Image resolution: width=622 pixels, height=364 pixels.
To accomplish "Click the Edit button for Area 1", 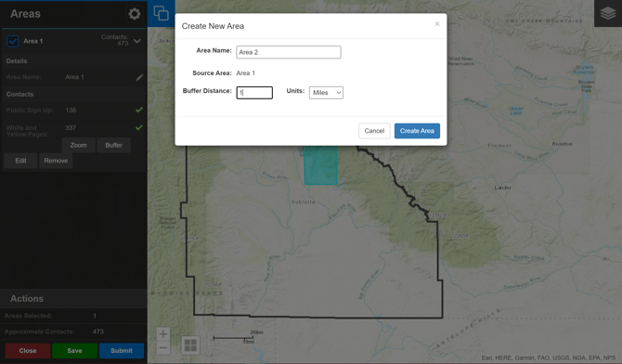I will (x=20, y=161).
